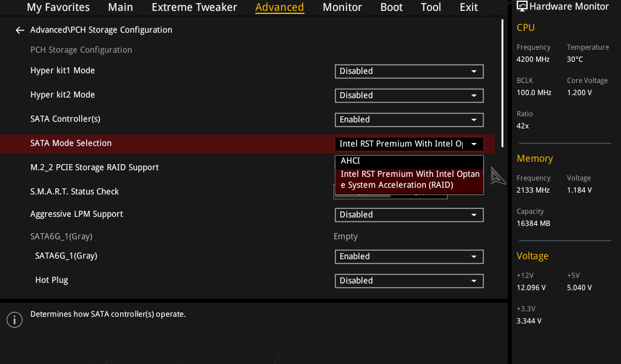Select the SATA Controller(s) label
The width and height of the screenshot is (621, 364).
(x=65, y=119)
